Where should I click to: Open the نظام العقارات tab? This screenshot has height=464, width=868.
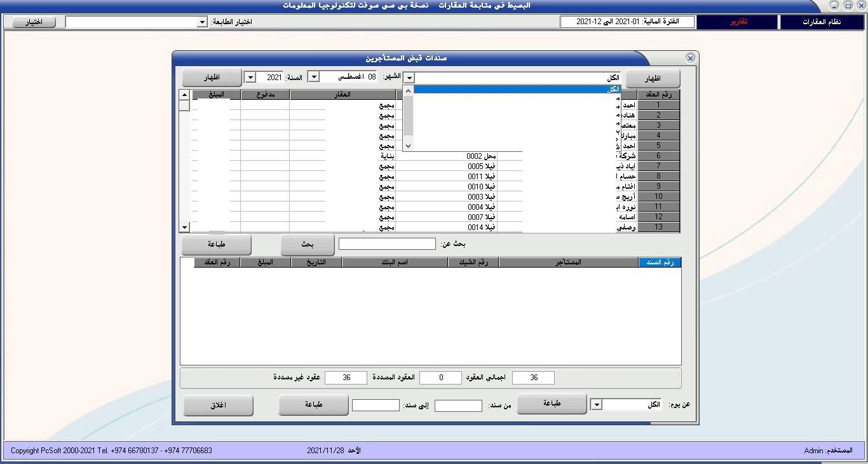coord(822,22)
